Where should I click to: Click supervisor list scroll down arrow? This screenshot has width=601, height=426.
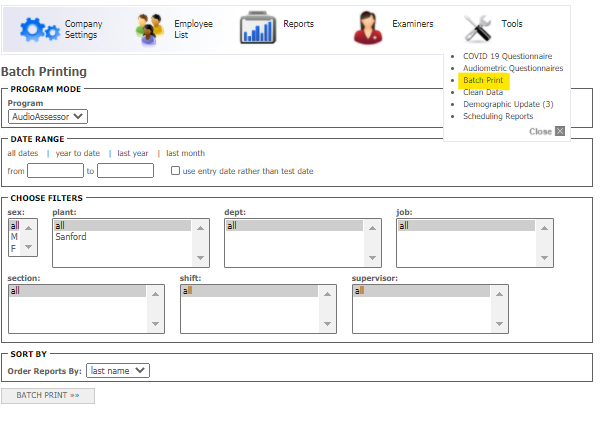pyautogui.click(x=499, y=324)
